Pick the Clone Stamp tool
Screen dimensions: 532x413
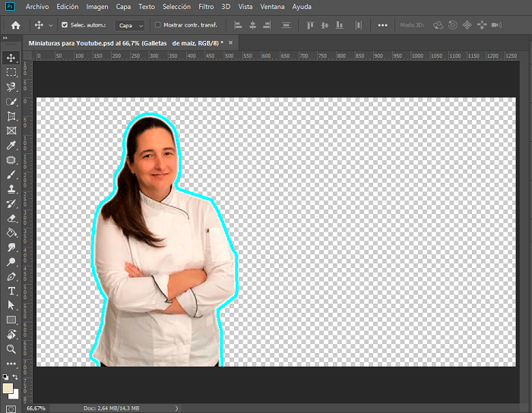11,189
